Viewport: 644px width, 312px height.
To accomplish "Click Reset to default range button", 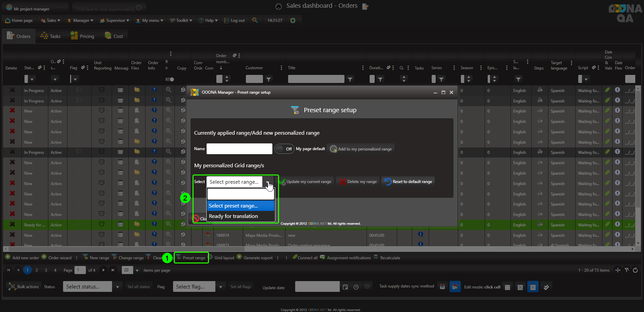I will [x=408, y=182].
